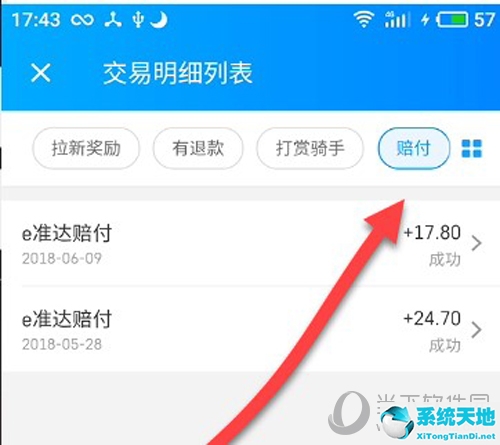Tap the USB connection status icon
This screenshot has height=445, width=500.
(138, 20)
